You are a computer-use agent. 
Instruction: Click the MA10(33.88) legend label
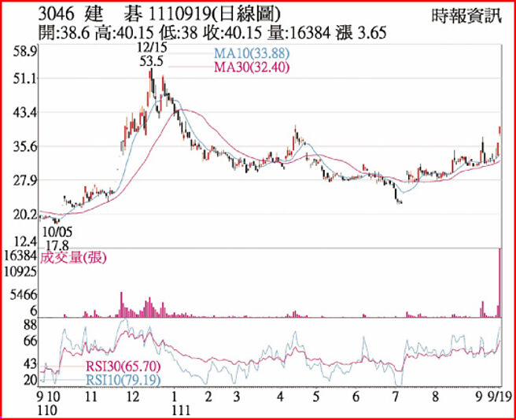(250, 53)
